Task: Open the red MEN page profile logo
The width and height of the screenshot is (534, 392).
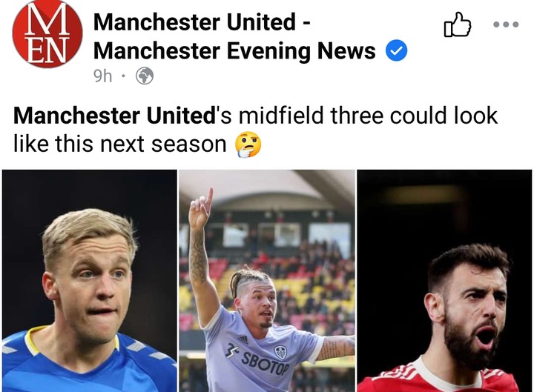Action: (47, 33)
